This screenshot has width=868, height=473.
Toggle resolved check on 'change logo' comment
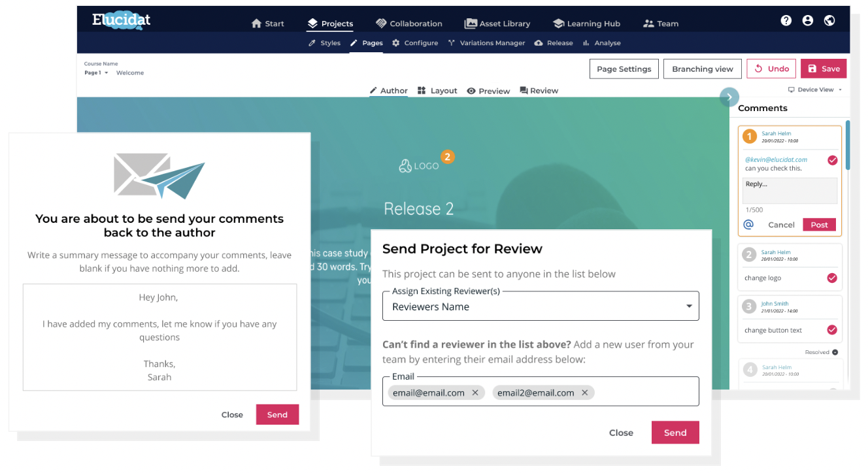832,278
